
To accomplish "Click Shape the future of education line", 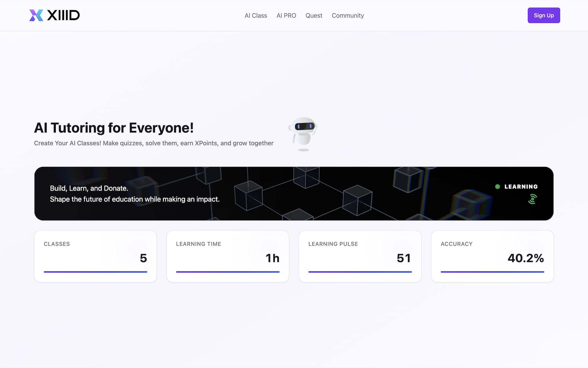I will pos(135,199).
